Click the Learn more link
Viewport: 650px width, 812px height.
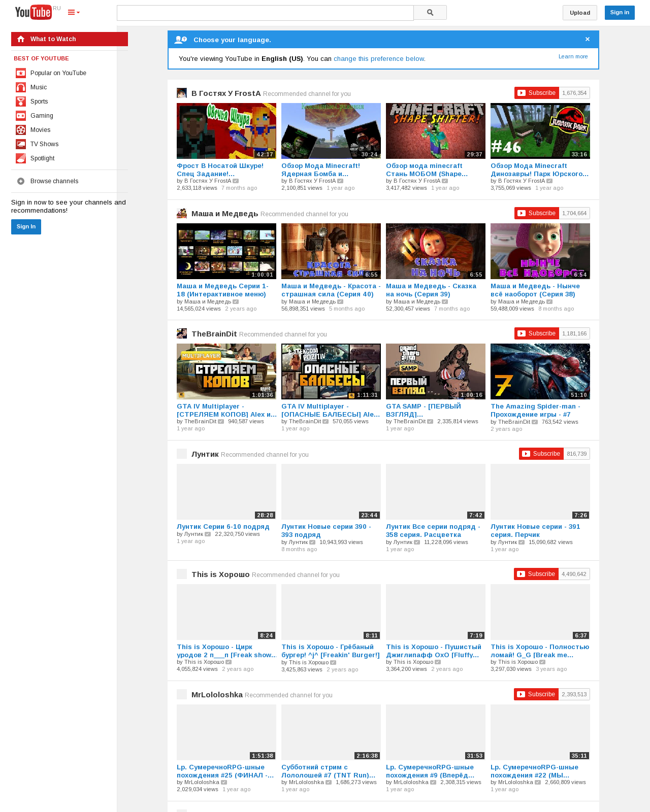click(x=573, y=56)
